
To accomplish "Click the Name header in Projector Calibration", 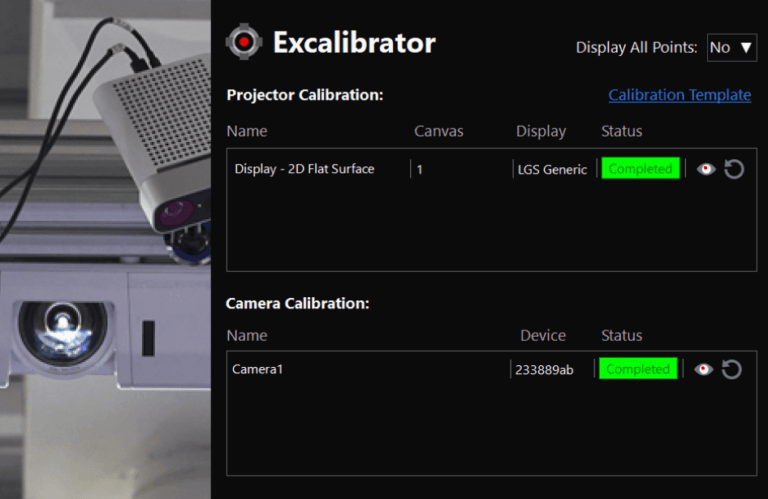I will click(x=247, y=131).
